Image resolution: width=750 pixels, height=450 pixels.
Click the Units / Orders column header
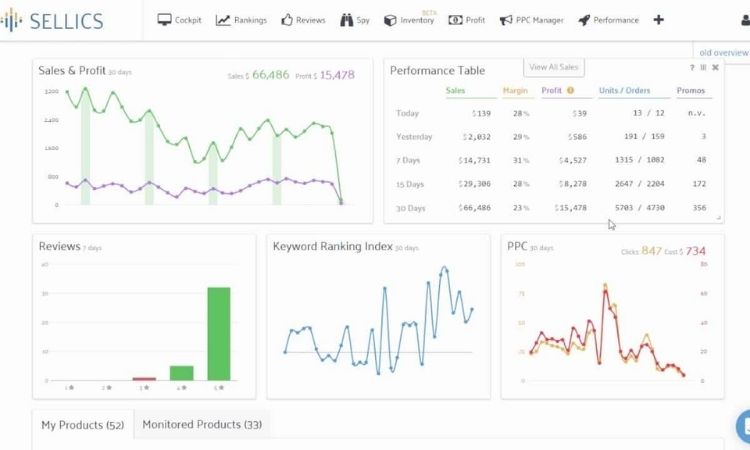point(624,90)
